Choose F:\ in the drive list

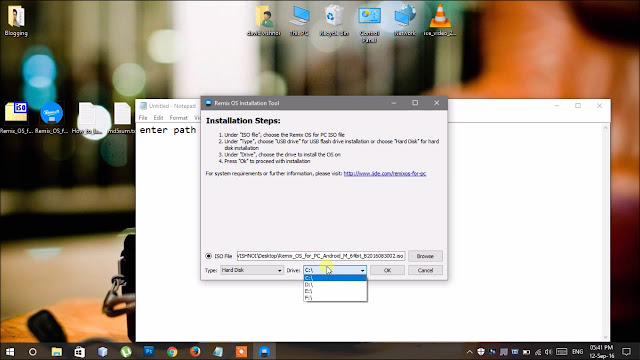click(335, 298)
